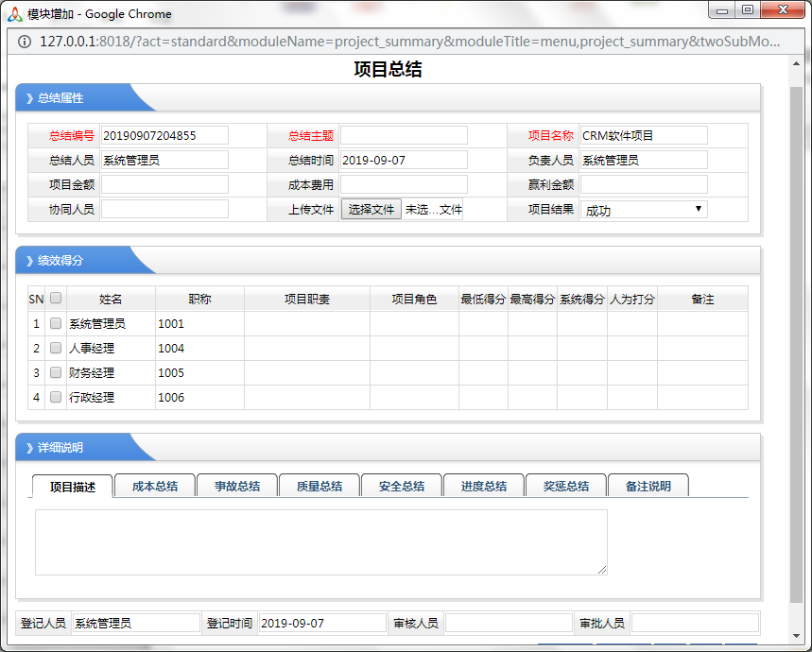Image resolution: width=812 pixels, height=652 pixels.
Task: Switch to the 成本总结 tab
Action: point(154,486)
